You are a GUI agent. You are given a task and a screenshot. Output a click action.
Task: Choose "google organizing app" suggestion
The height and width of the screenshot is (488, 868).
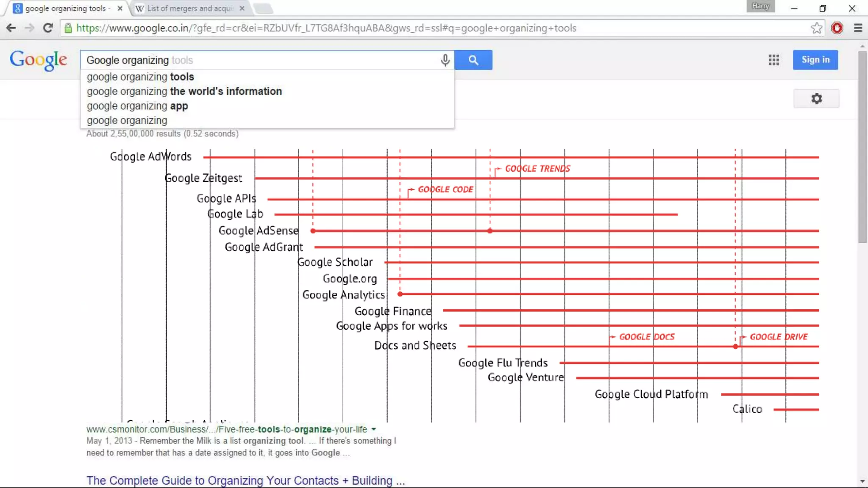[x=137, y=106]
